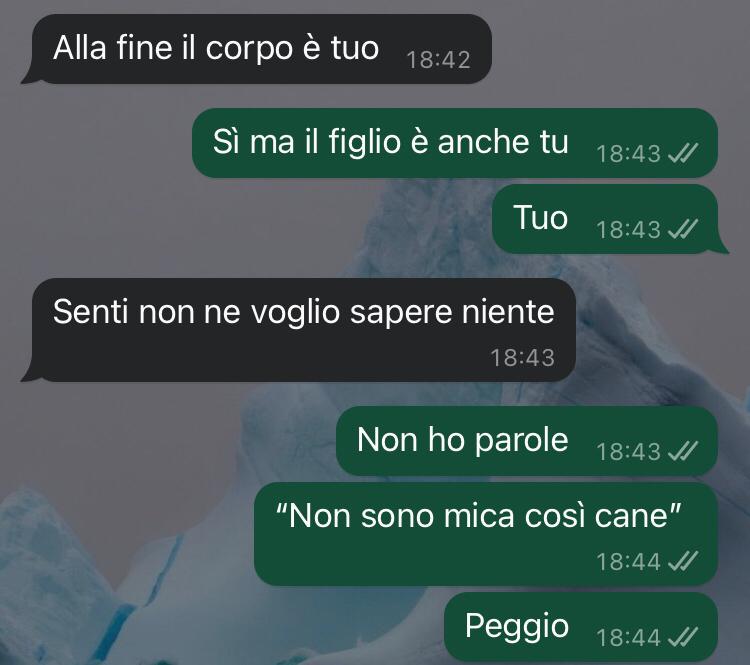Viewport: 750px width, 665px height.
Task: Click the 18:44 timestamp beside "Peggio"
Action: [628, 637]
